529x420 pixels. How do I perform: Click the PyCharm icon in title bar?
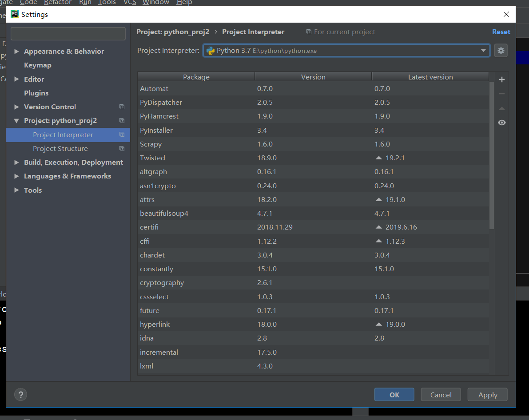pos(15,14)
